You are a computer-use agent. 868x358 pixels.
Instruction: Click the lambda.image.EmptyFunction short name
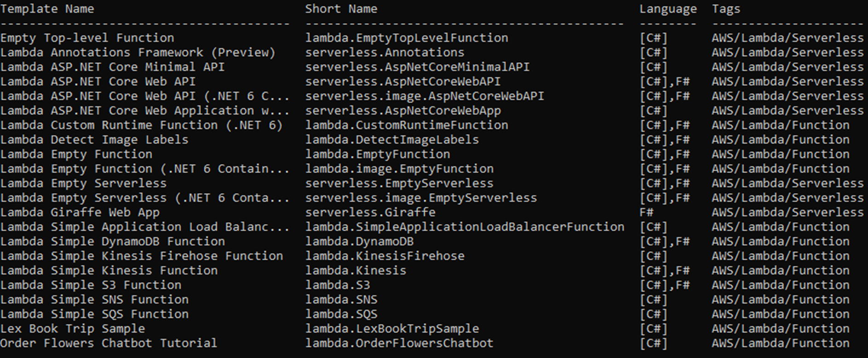[x=399, y=169]
